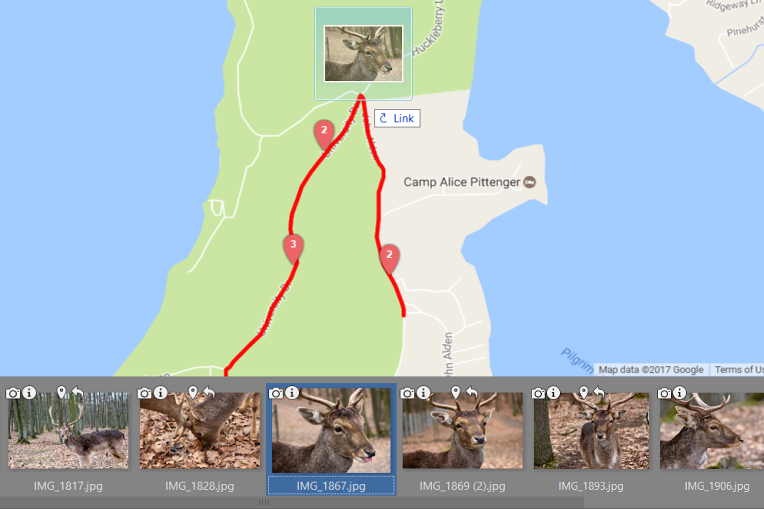Click the undo arrow on IMG_1893.jpg thumbnail

(x=599, y=392)
